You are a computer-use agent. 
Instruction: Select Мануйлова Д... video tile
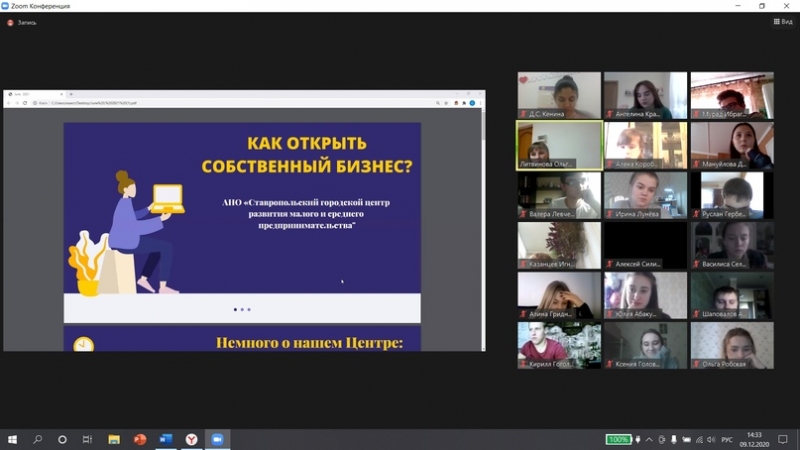click(x=732, y=145)
